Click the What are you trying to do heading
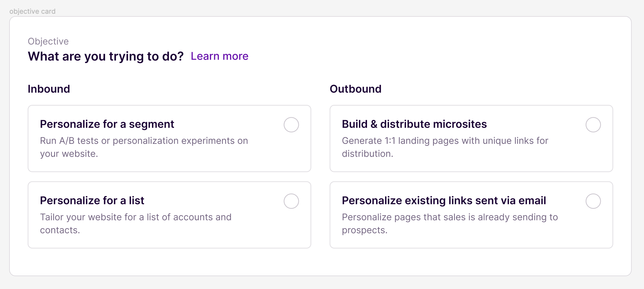The image size is (644, 289). point(106,56)
